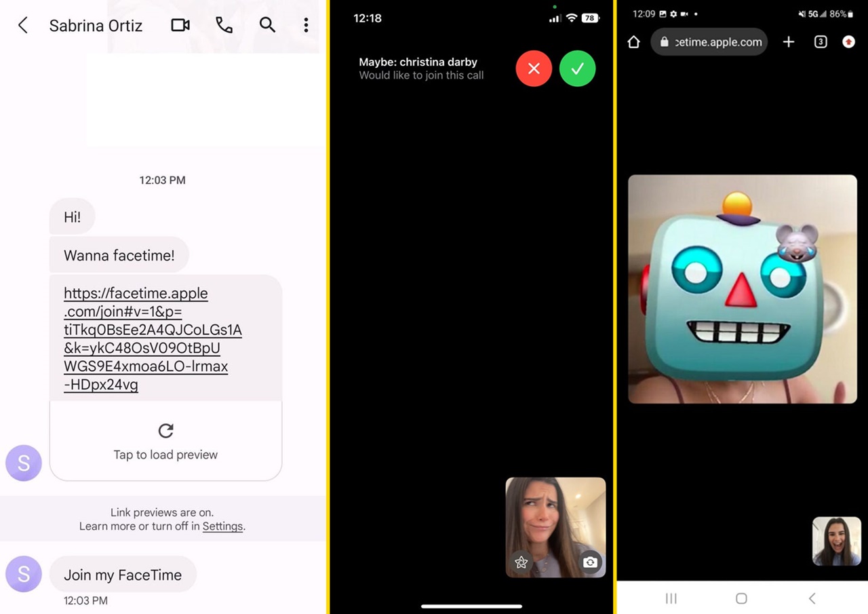Tap the lock icon in the address bar
Viewport: 868px width, 614px height.
pyautogui.click(x=663, y=41)
